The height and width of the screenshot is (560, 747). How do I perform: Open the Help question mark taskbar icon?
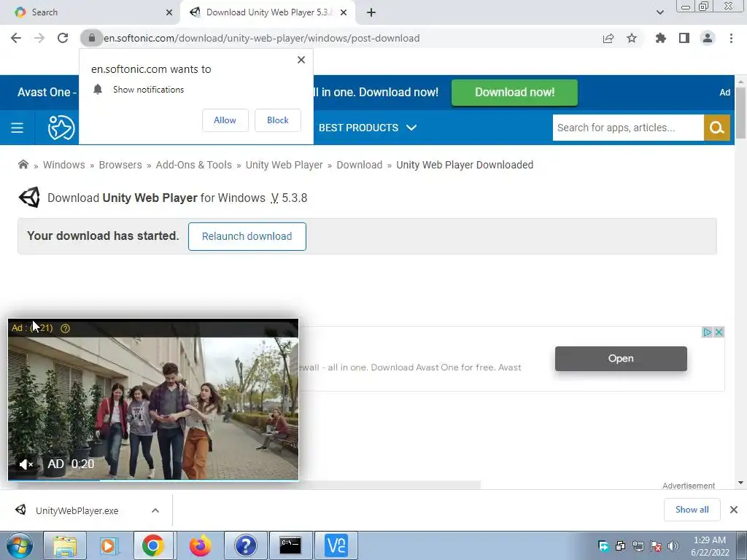246,545
